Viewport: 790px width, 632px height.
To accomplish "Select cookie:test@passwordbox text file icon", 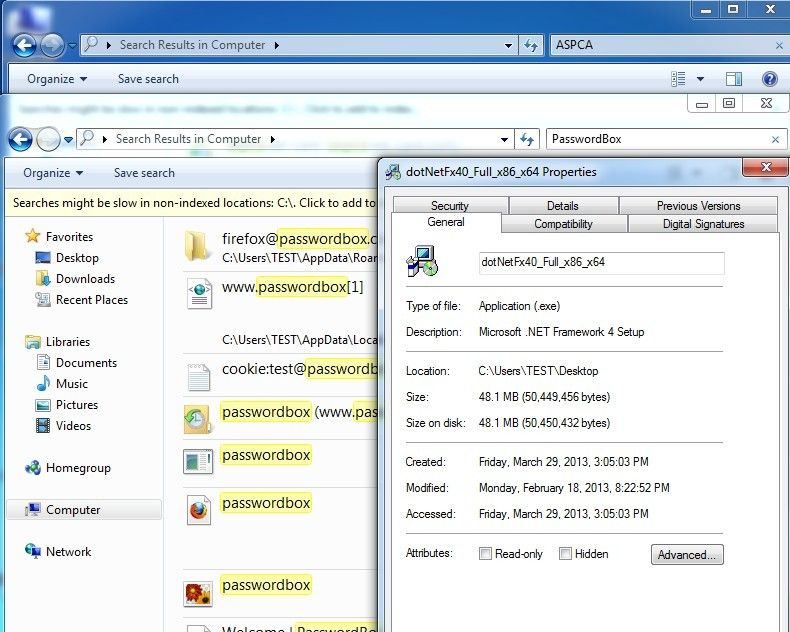I will [x=199, y=377].
